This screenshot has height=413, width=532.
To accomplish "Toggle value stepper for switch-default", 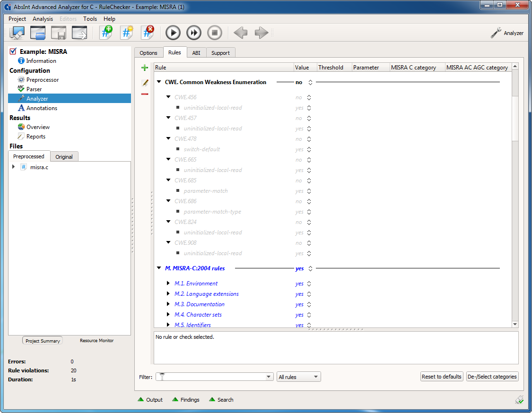I will click(309, 149).
